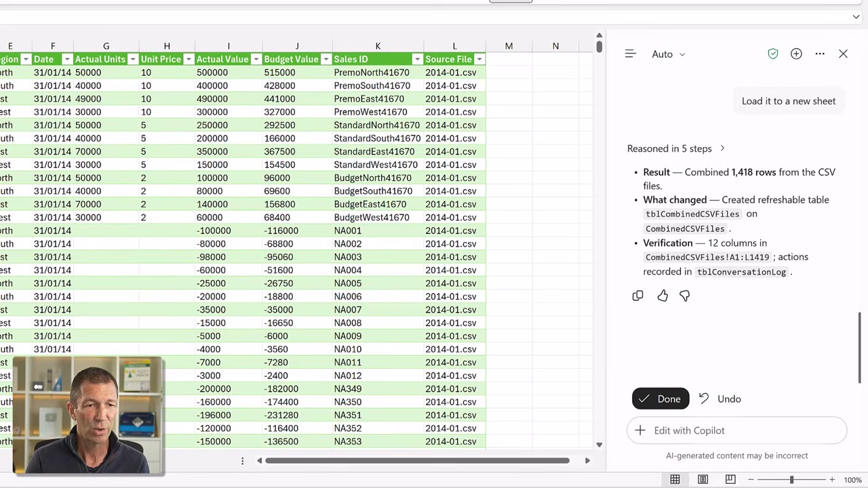Open the Actual Value filter dropdown
Viewport: 868px width, 488px height.
[x=256, y=60]
